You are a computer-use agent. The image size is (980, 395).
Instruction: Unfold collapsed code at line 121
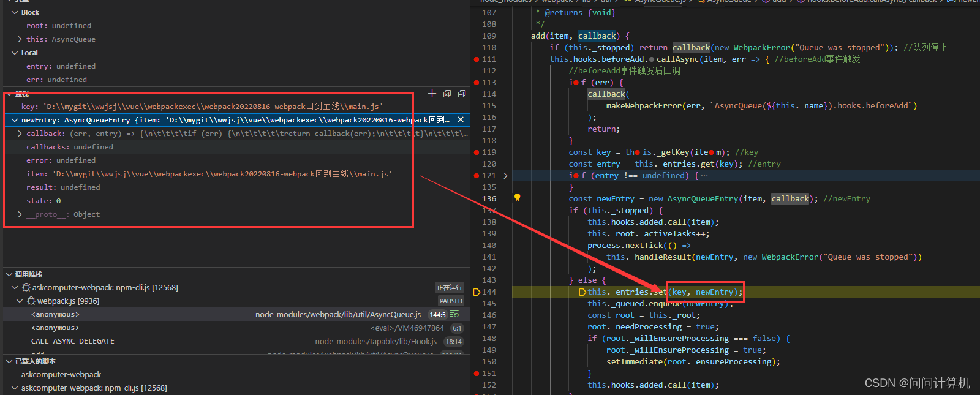(505, 176)
